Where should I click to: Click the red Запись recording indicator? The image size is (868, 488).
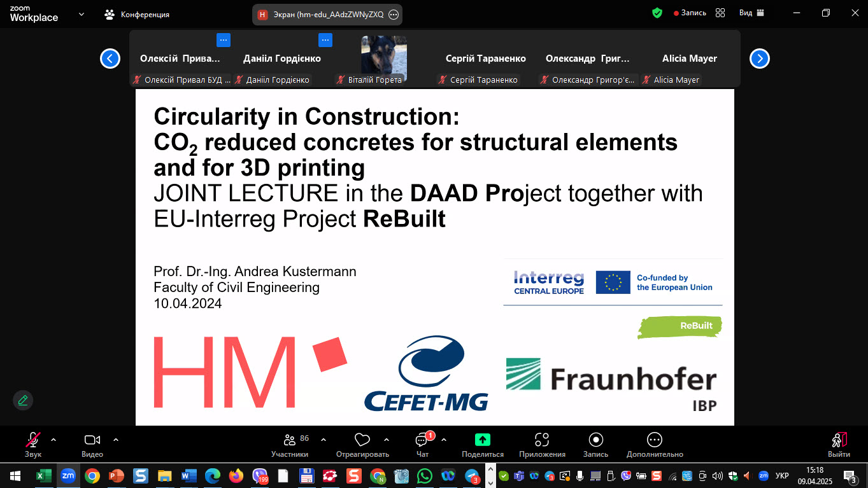coord(690,13)
